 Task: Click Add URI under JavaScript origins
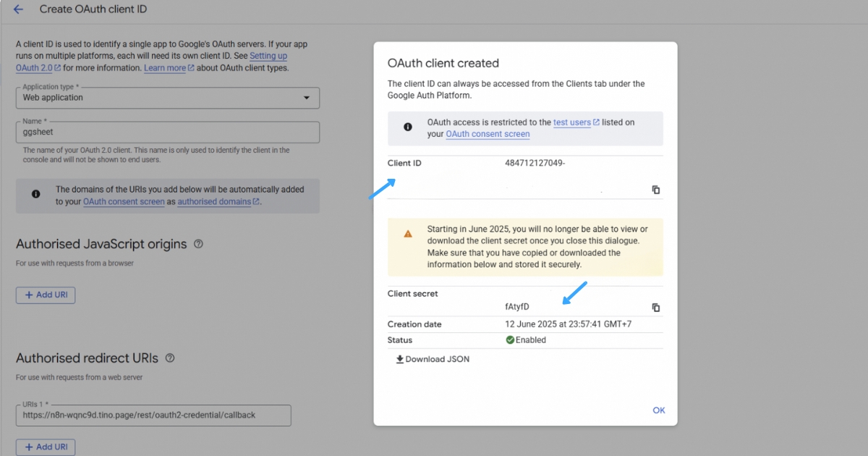pyautogui.click(x=46, y=295)
